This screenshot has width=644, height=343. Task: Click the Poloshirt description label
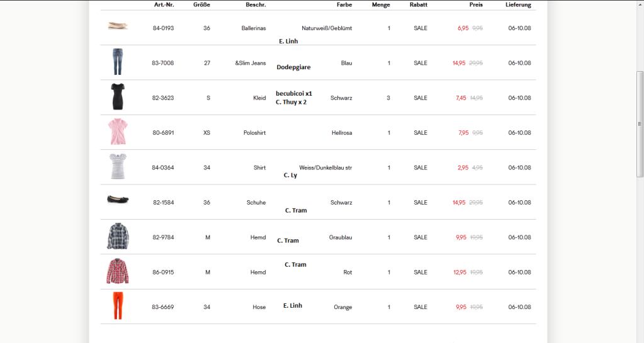[x=254, y=133]
